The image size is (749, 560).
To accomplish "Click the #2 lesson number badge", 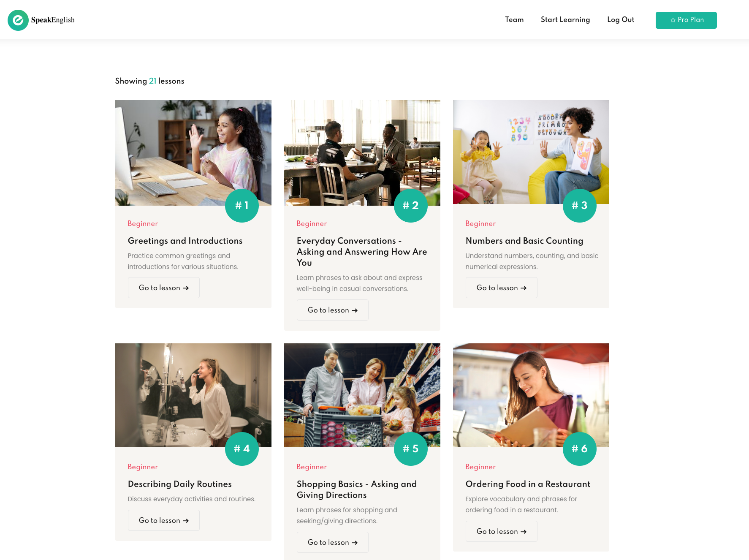I will pyautogui.click(x=411, y=206).
